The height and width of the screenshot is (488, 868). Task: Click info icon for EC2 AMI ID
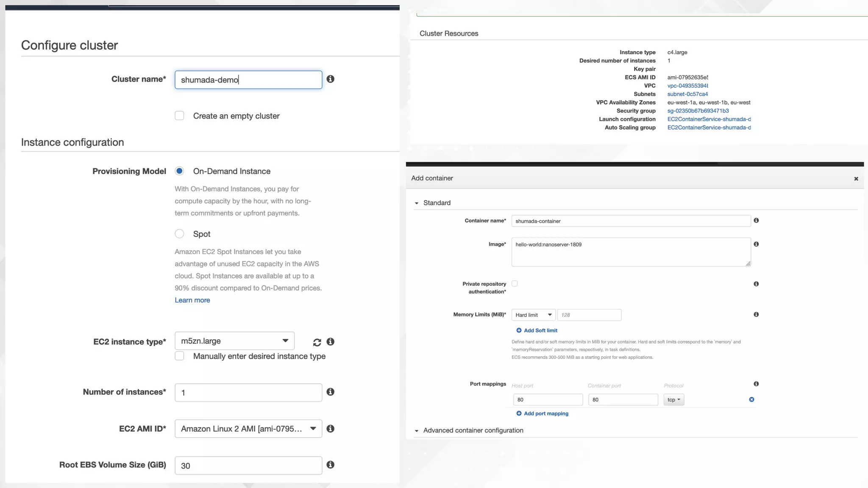pyautogui.click(x=331, y=429)
